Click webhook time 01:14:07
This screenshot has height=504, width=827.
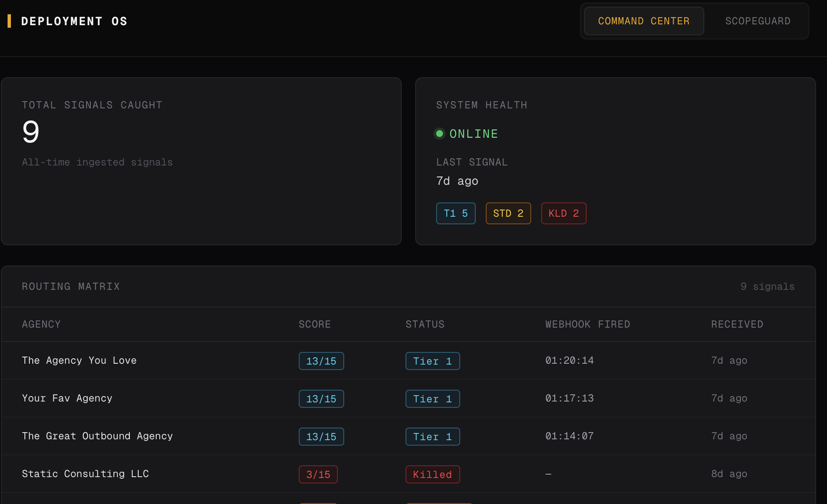pyautogui.click(x=569, y=436)
